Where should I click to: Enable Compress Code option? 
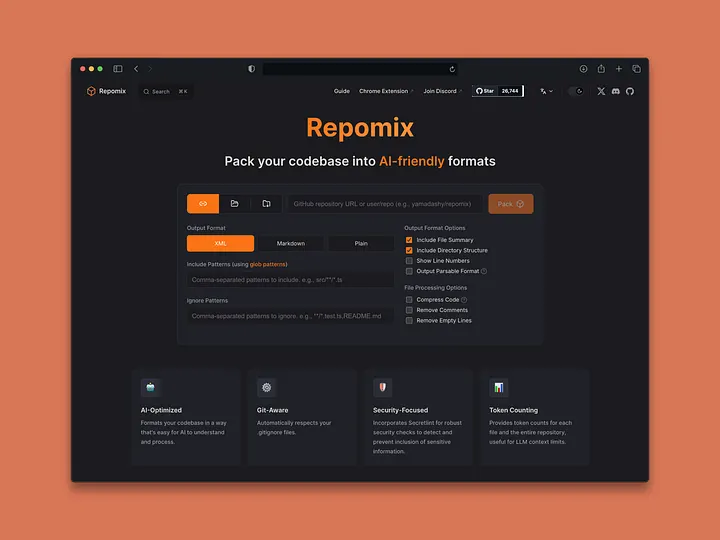pyautogui.click(x=409, y=300)
